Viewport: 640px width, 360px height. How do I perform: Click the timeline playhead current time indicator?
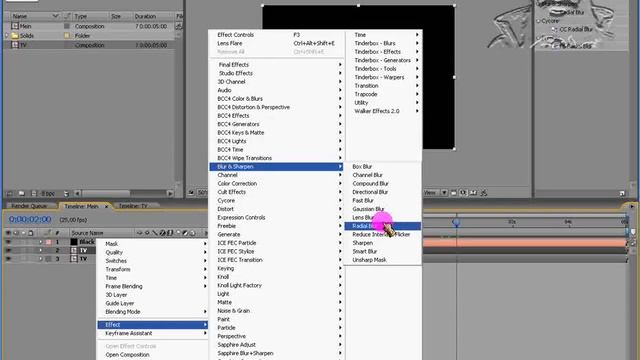pyautogui.click(x=456, y=222)
